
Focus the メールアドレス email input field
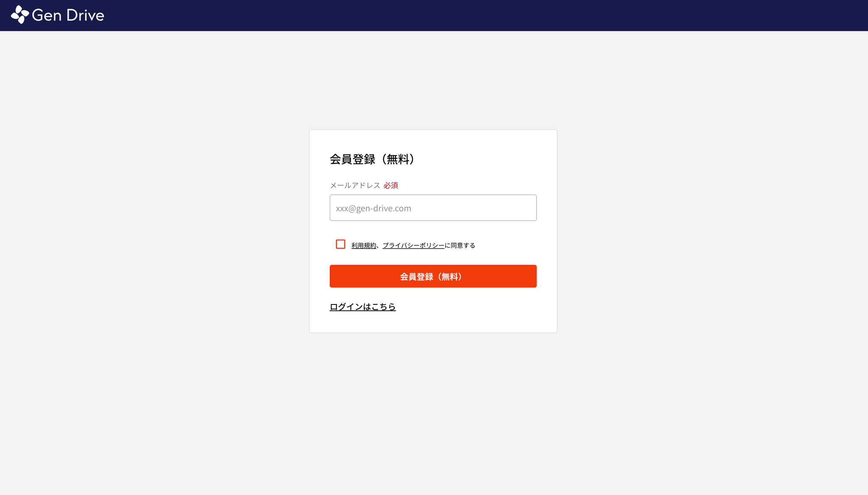tap(433, 207)
